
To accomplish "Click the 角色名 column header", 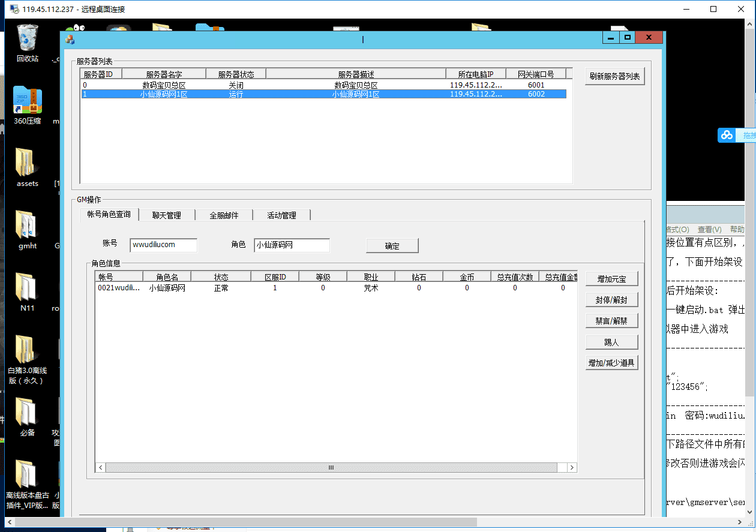I will [x=167, y=277].
